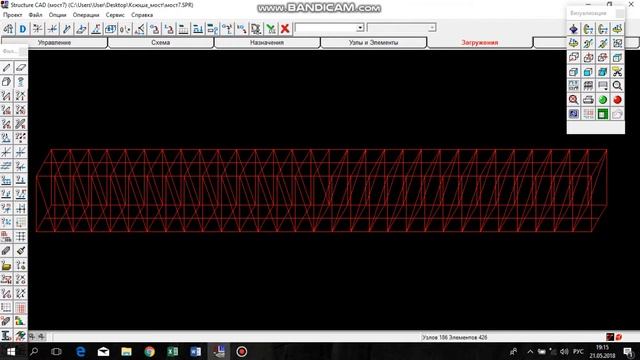Click the blue D toolbar icon

23,29
